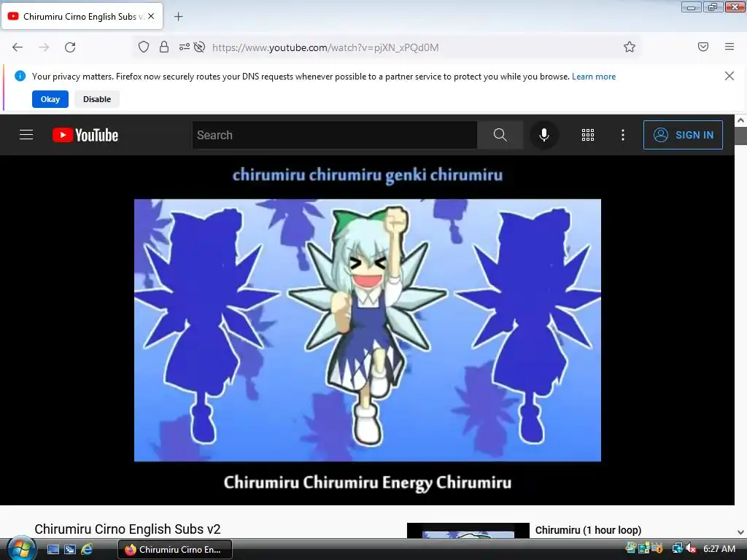747x560 pixels.
Task: Click Okay on the DNS privacy notice
Action: 50,99
